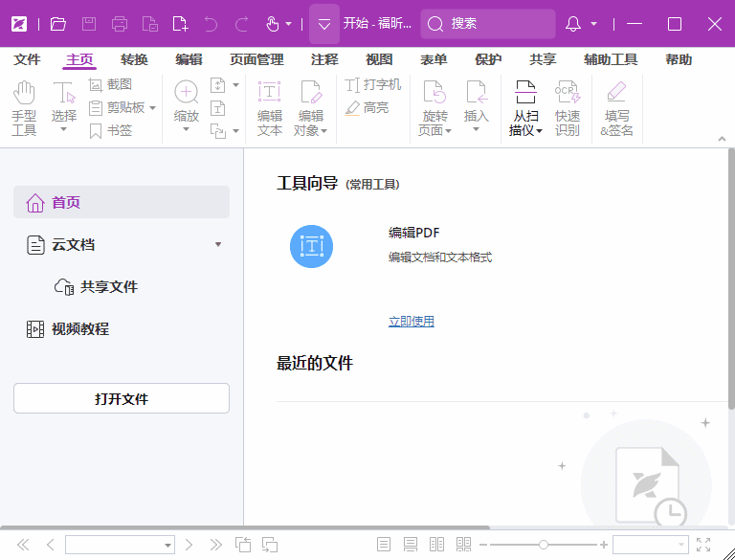This screenshot has height=560, width=735.
Task: Click the open folder icon in title bar
Action: (58, 24)
